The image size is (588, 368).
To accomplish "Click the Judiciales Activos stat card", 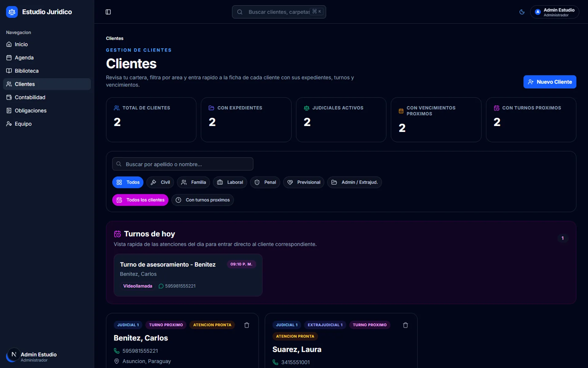I will pos(341,120).
